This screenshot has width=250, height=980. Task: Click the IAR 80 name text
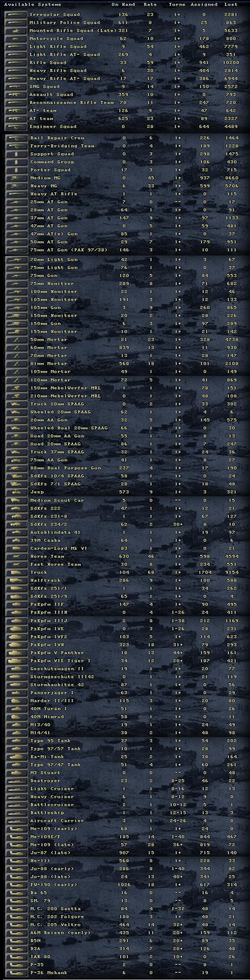tap(40, 958)
